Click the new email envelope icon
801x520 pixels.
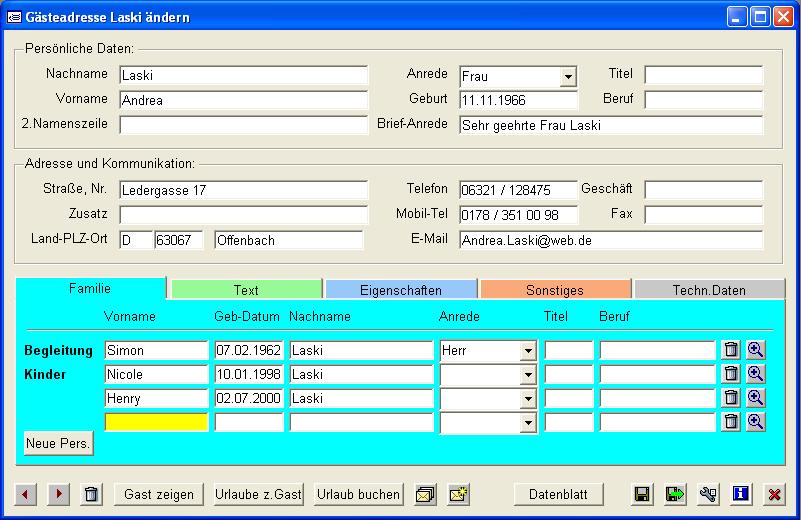click(x=458, y=494)
